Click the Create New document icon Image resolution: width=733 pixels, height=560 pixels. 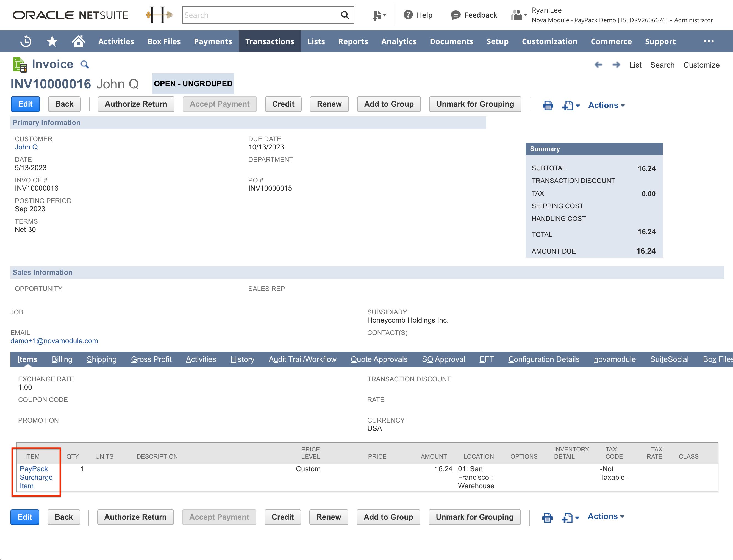coord(377,15)
